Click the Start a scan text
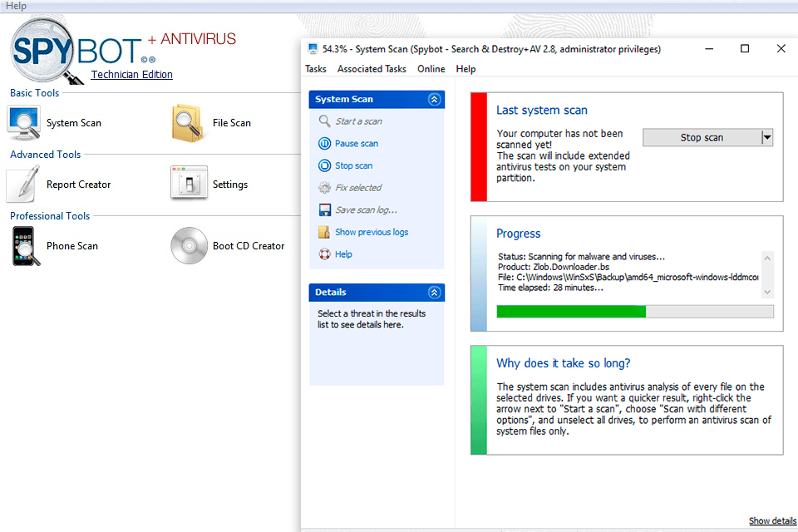 358,121
